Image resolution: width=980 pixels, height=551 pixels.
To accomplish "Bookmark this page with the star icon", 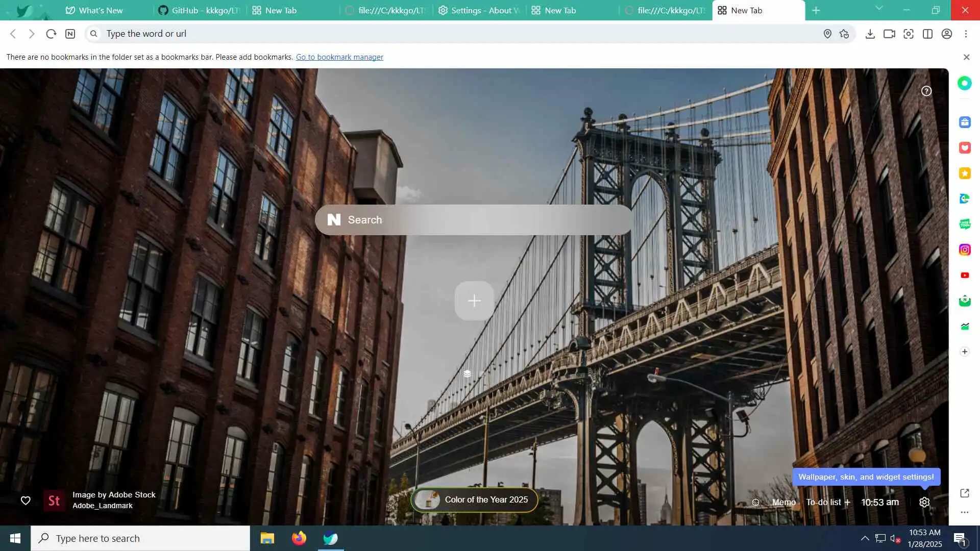I will pyautogui.click(x=844, y=34).
